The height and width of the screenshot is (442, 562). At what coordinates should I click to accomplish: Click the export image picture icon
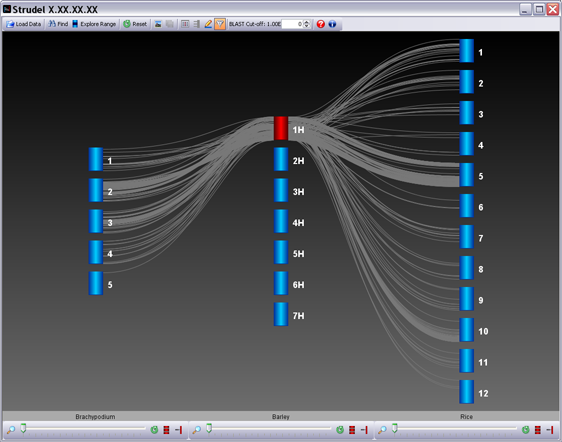pyautogui.click(x=158, y=24)
